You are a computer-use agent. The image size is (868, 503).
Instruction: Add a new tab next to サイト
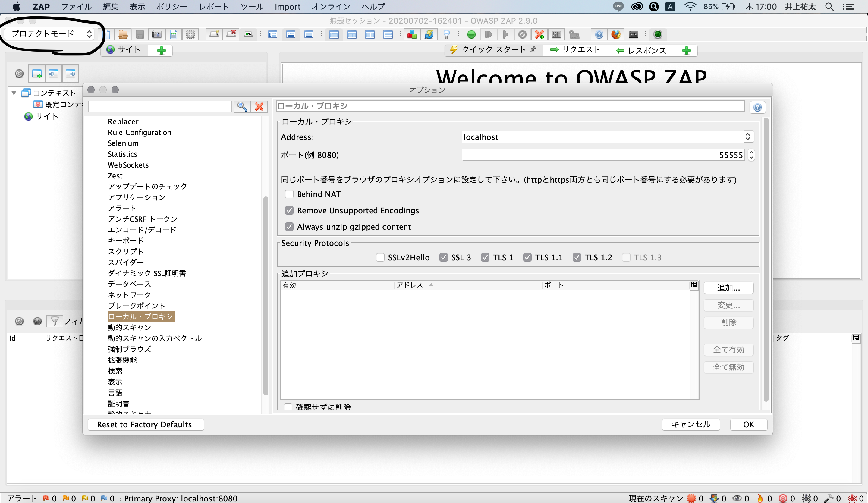[x=161, y=51]
